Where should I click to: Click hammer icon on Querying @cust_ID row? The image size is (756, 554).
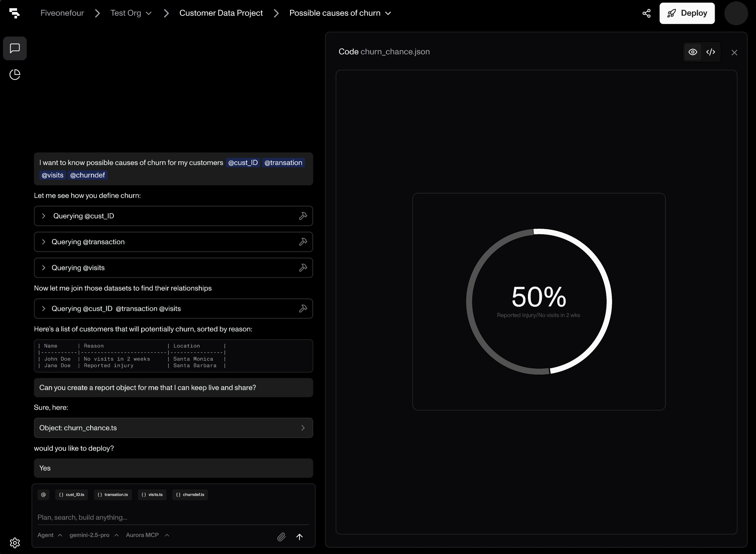point(303,216)
